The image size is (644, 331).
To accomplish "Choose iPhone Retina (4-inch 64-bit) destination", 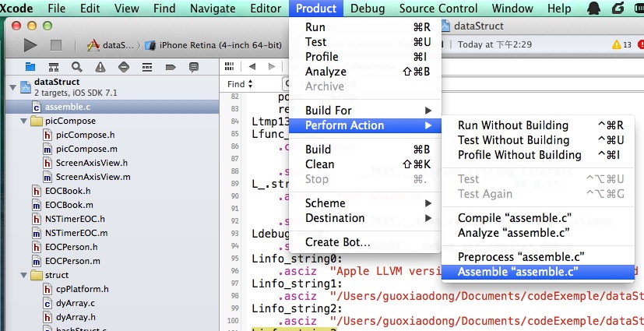I will tap(213, 45).
